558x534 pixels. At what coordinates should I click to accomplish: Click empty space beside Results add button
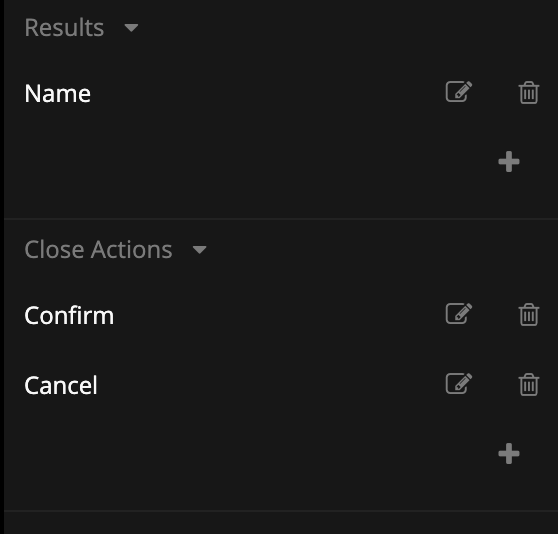click(x=249, y=162)
